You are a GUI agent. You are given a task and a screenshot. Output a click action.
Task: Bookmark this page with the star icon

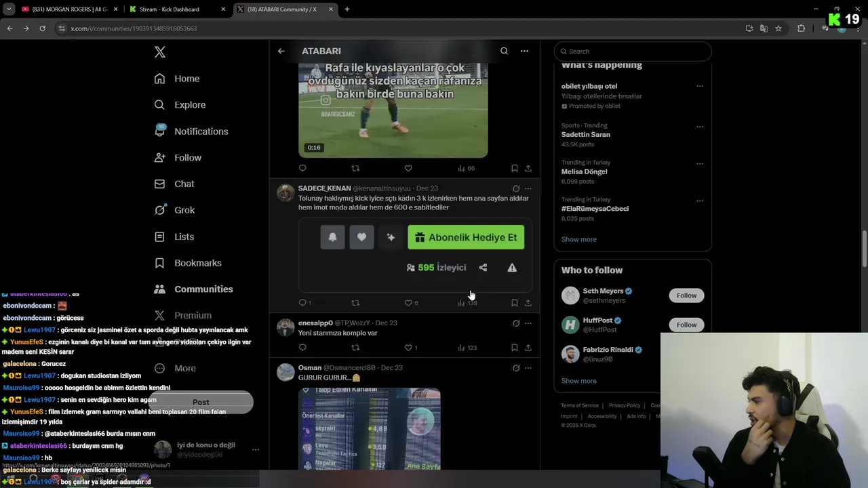coord(778,28)
